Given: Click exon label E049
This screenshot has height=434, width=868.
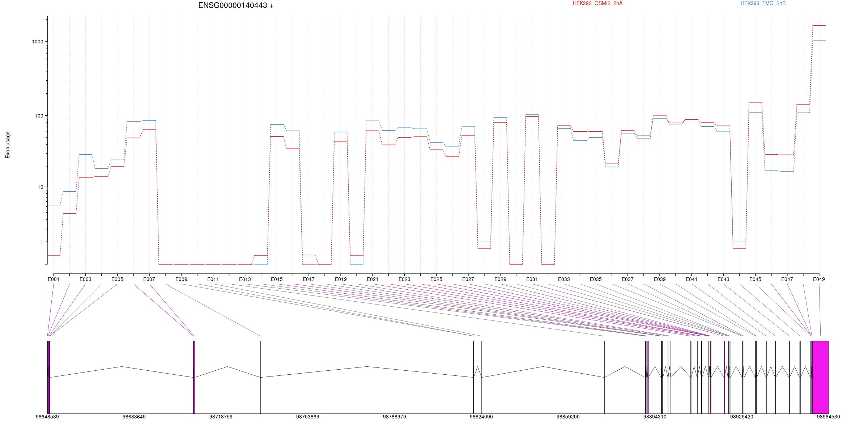Looking at the screenshot, I should tap(819, 279).
